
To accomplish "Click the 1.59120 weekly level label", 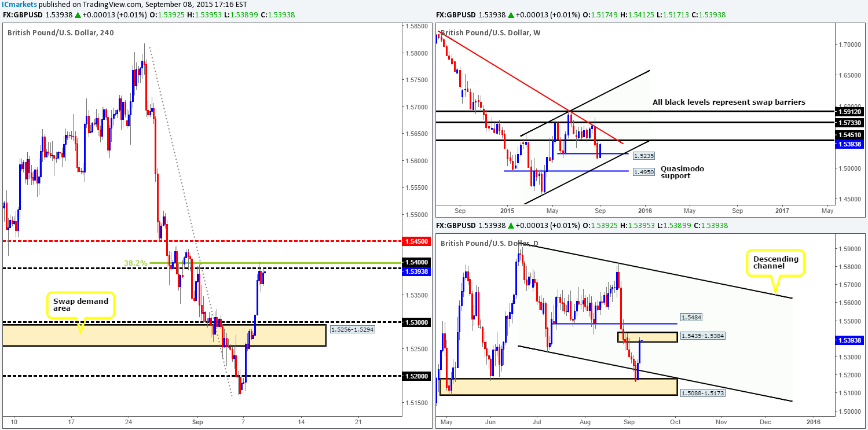I will [x=848, y=112].
